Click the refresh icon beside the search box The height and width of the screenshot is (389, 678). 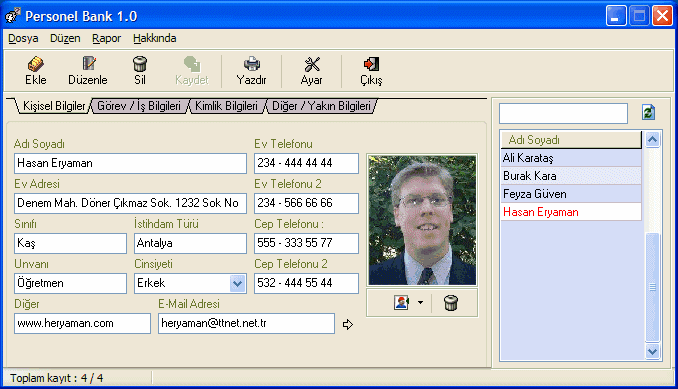click(648, 113)
